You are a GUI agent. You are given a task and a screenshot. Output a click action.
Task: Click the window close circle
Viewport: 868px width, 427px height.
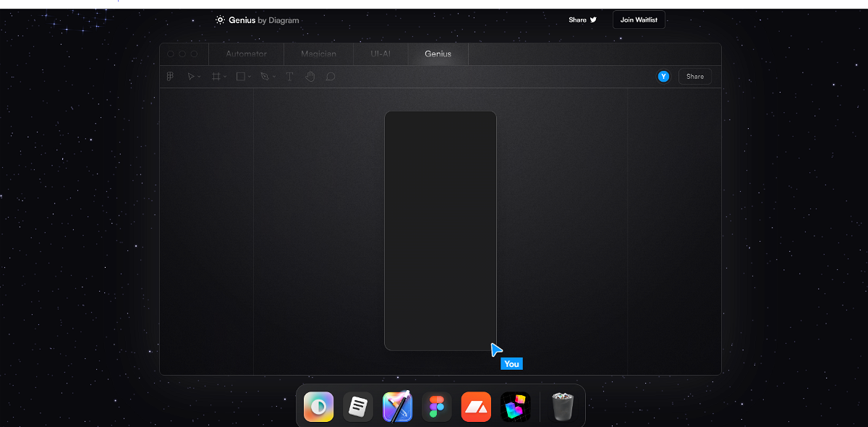click(x=171, y=54)
